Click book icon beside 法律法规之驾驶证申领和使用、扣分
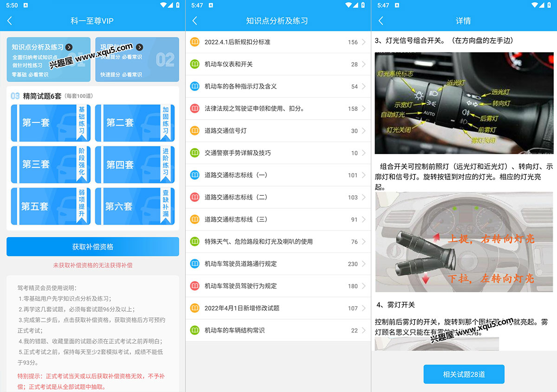This screenshot has width=557, height=392. coord(195,109)
